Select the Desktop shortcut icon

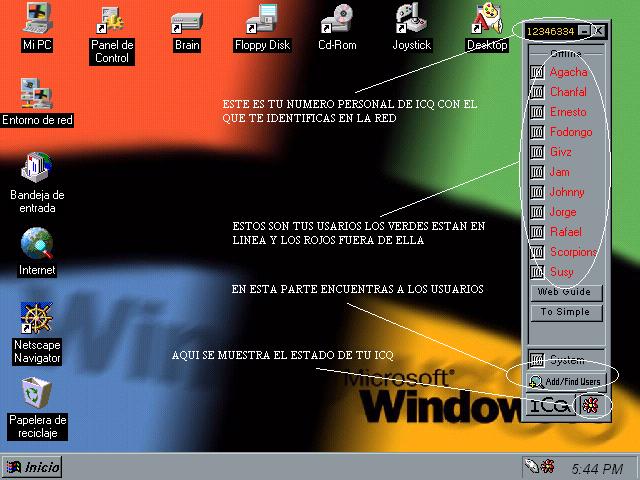click(x=487, y=19)
